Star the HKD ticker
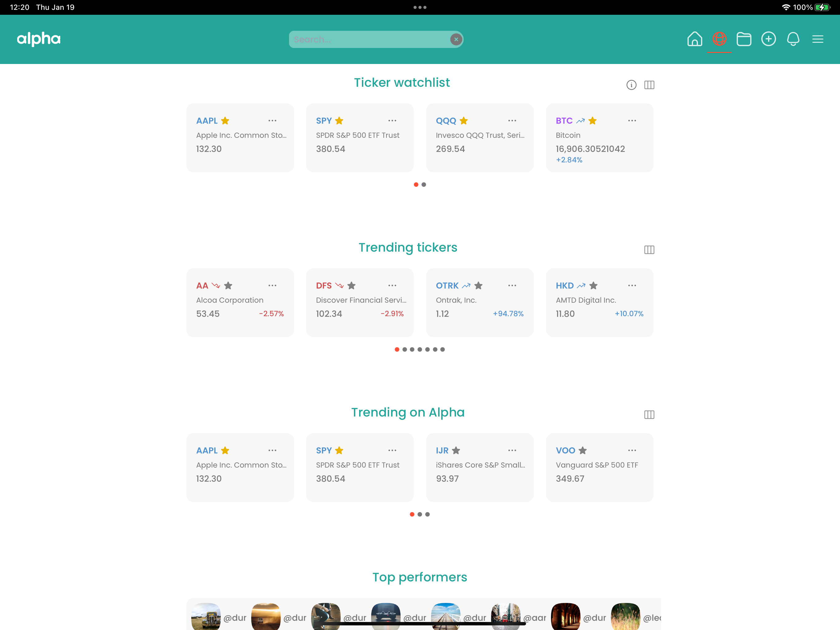 coord(593,285)
